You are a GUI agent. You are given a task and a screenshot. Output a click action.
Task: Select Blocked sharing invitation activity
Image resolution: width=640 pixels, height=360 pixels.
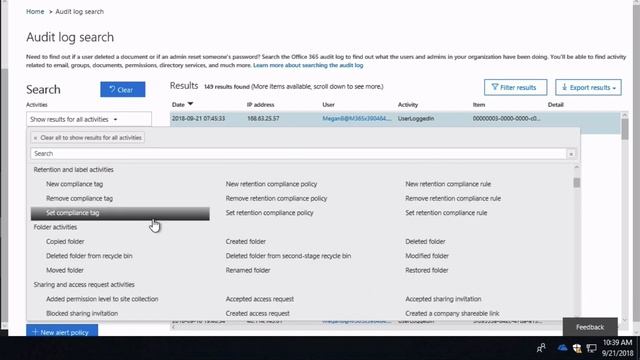click(x=82, y=313)
